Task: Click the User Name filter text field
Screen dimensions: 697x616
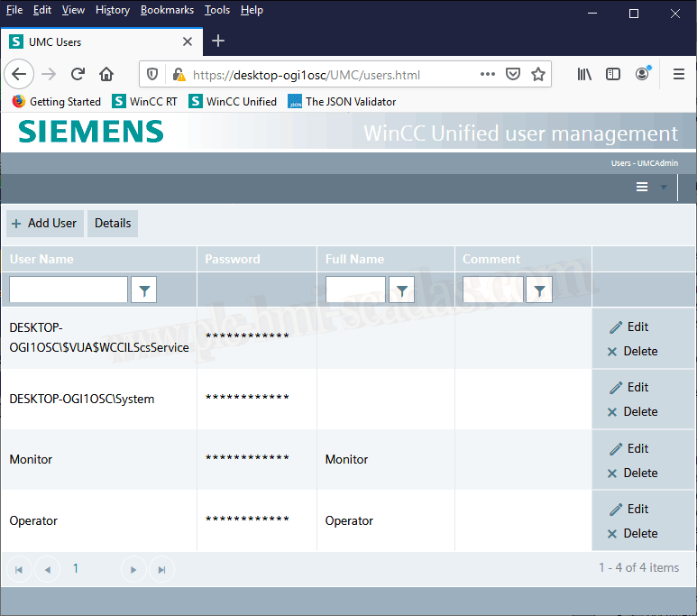Action: [x=69, y=290]
